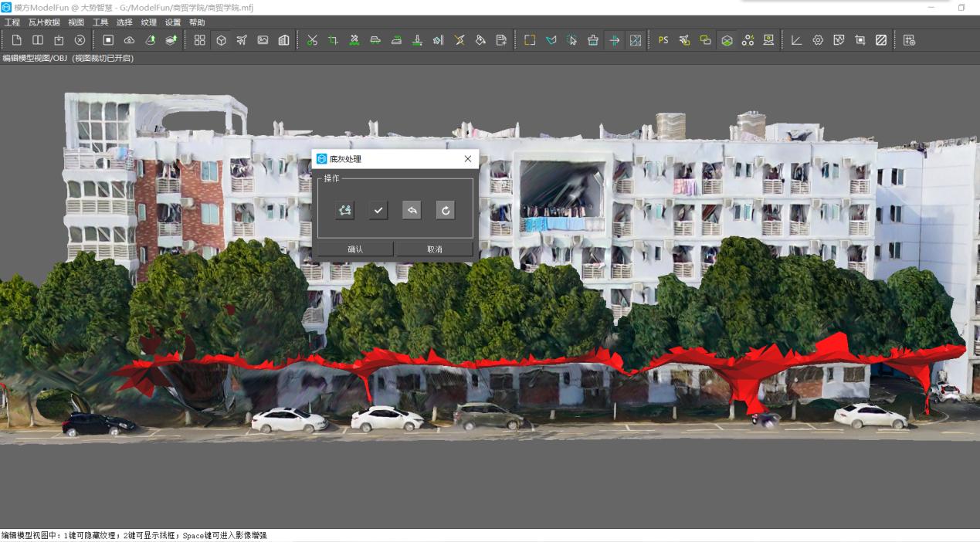The image size is (980, 542).
Task: Click the 底灰处理 dialog title text
Action: tap(345, 159)
